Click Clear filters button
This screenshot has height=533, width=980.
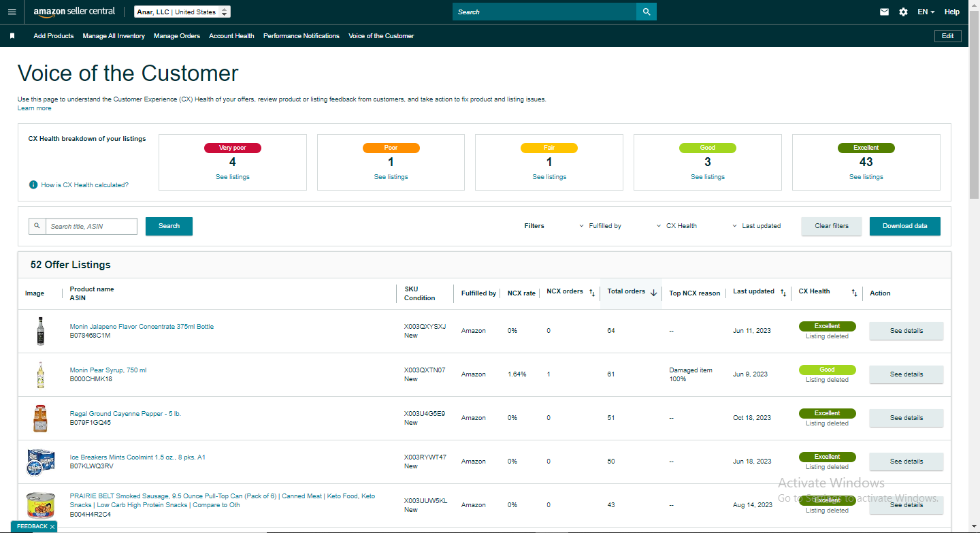pyautogui.click(x=832, y=226)
